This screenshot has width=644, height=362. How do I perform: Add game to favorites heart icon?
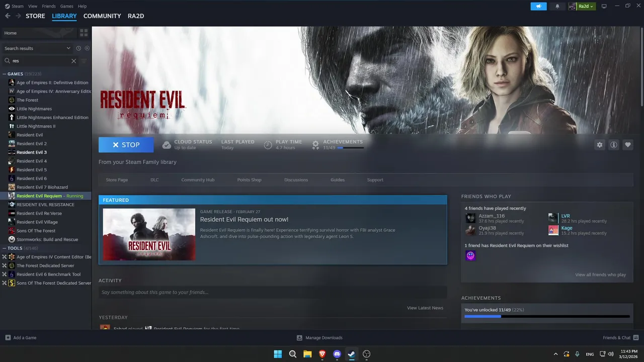[x=628, y=145]
